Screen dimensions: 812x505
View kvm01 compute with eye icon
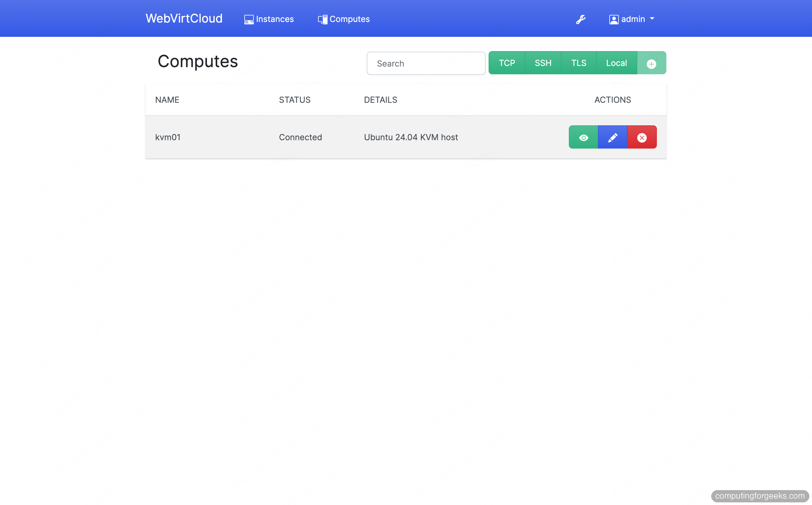[x=583, y=137]
